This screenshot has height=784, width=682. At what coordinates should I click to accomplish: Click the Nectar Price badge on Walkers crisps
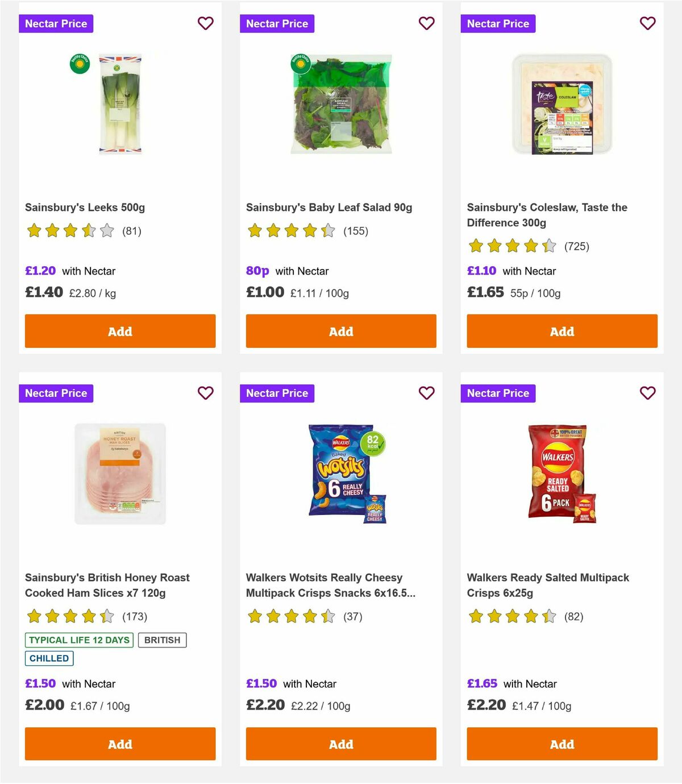(x=498, y=393)
